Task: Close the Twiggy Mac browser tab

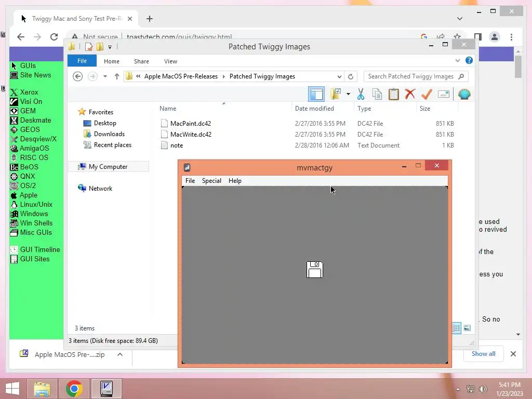Action: pyautogui.click(x=129, y=19)
